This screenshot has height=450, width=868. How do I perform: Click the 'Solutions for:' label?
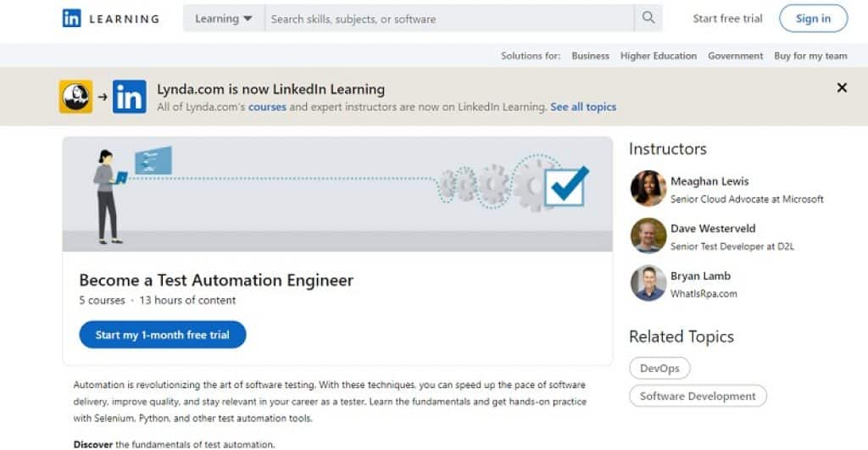(x=531, y=56)
